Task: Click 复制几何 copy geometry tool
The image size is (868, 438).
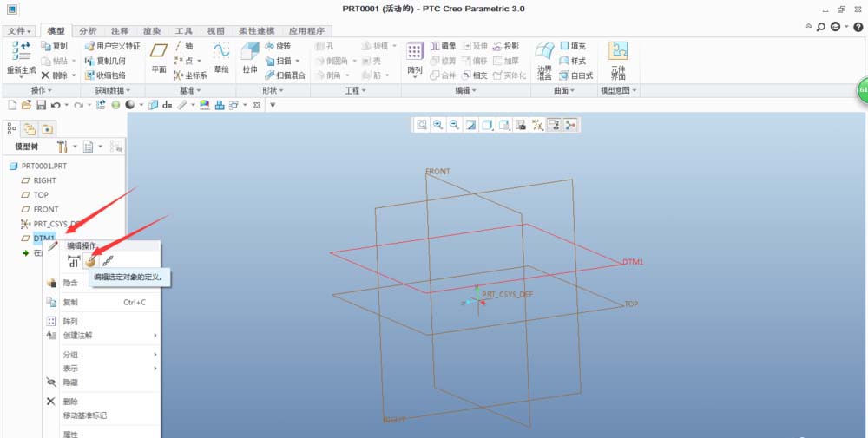Action: (105, 61)
